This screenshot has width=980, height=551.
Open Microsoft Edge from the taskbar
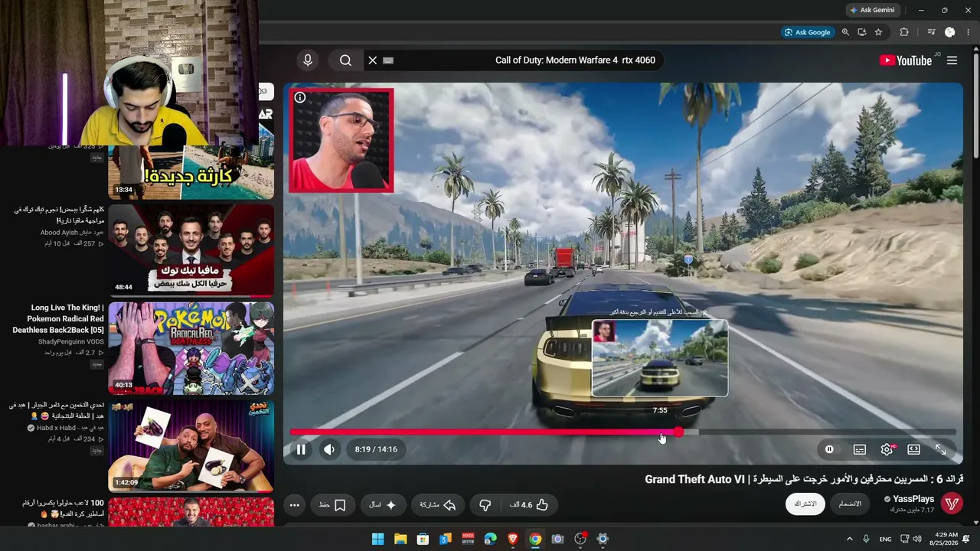pos(490,540)
